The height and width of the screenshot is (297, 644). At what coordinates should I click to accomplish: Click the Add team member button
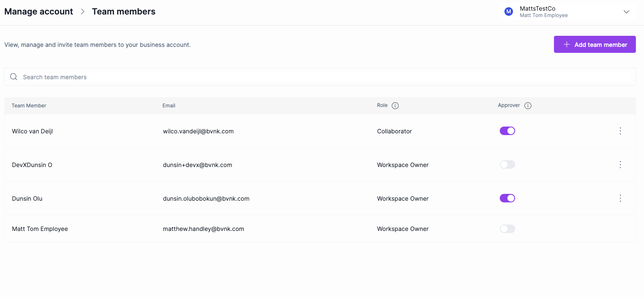point(594,44)
